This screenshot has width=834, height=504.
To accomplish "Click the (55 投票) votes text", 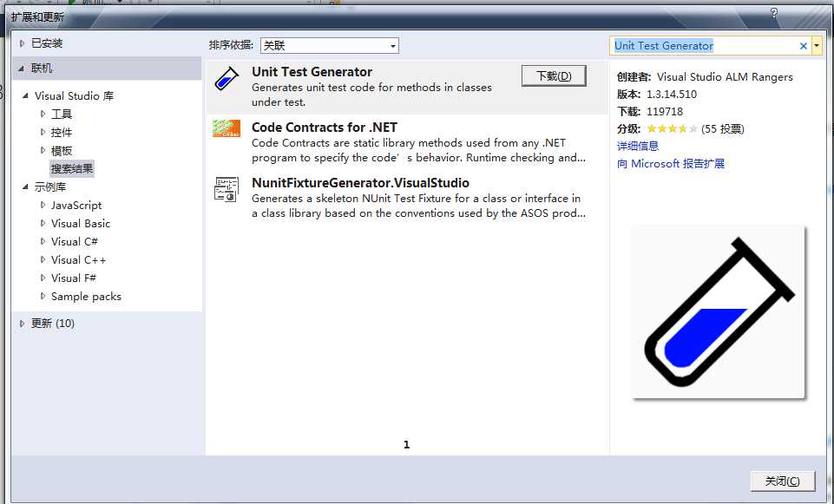I will click(x=722, y=128).
